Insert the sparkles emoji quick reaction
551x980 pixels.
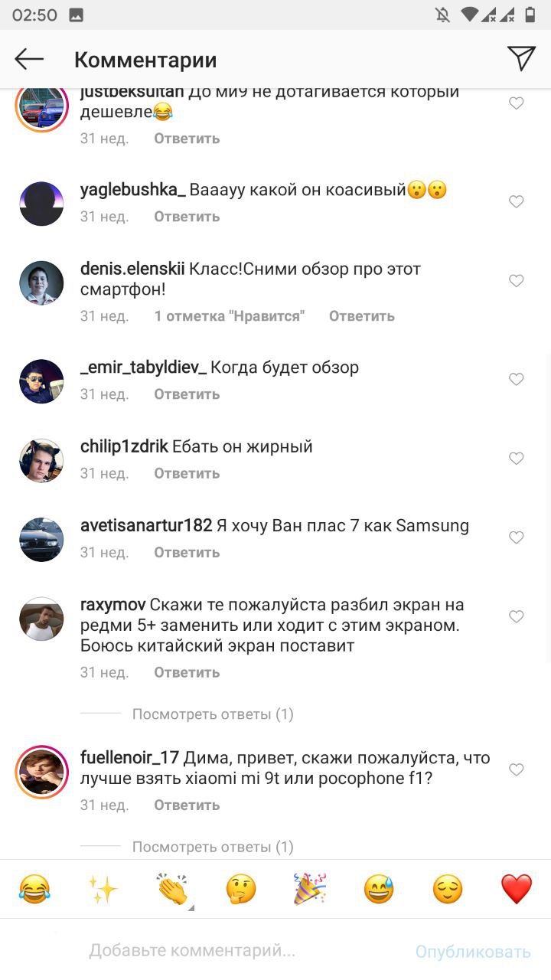click(103, 889)
